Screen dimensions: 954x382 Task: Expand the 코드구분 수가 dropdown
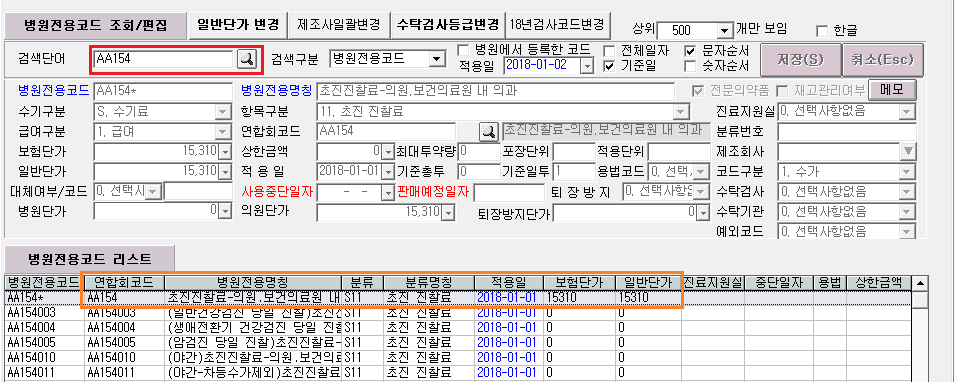click(x=907, y=172)
